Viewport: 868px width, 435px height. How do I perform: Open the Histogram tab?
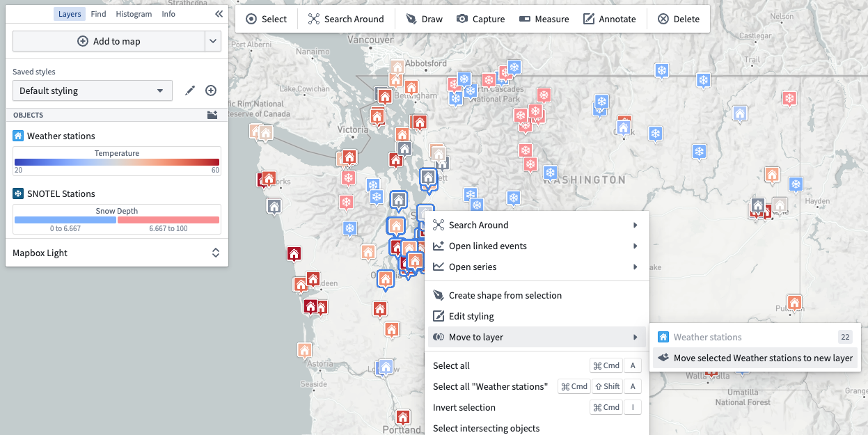point(134,14)
